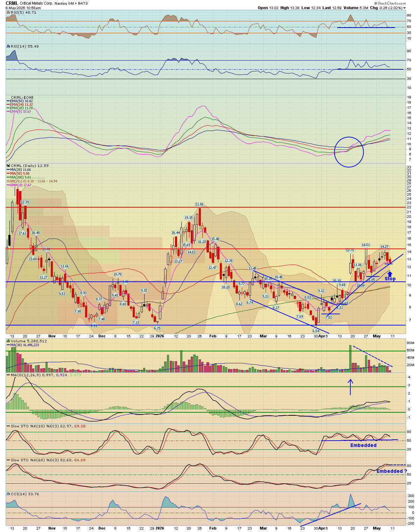Click the MA(50) 9.90 legend entry
420x532 pixels.
click(20, 174)
